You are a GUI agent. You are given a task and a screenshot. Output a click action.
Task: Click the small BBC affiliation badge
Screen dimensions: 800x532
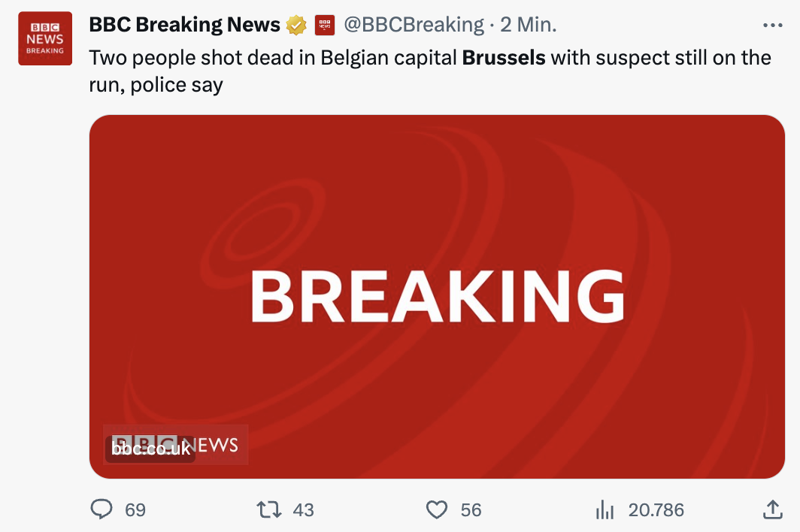pyautogui.click(x=324, y=26)
